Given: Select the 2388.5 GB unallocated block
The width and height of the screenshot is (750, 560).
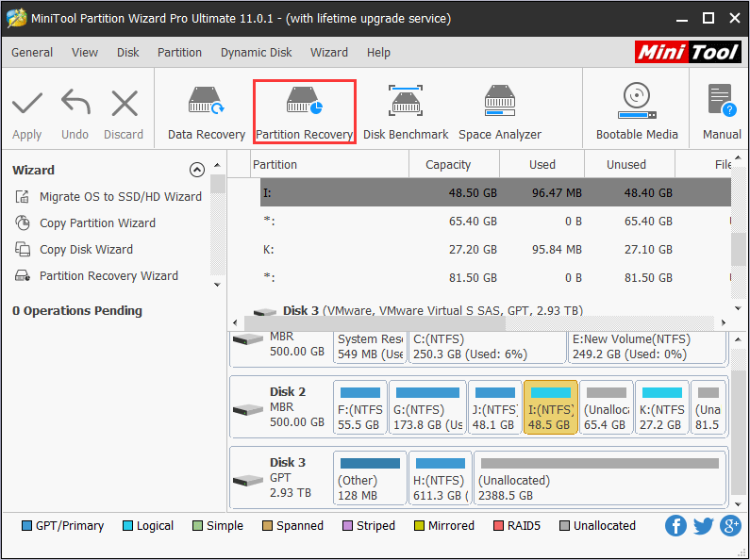Looking at the screenshot, I should 600,478.
